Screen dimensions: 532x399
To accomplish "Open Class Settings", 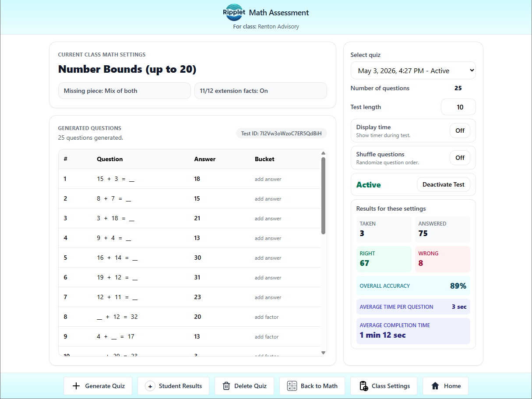I will click(384, 386).
